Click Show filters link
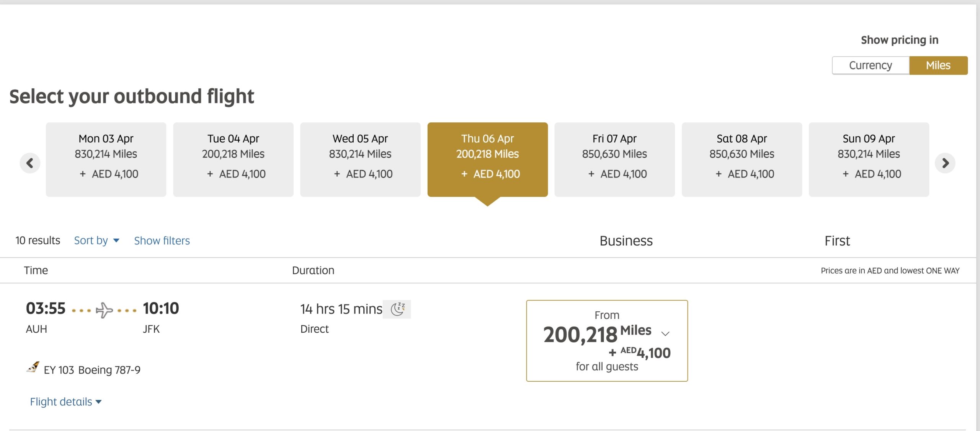 tap(162, 241)
